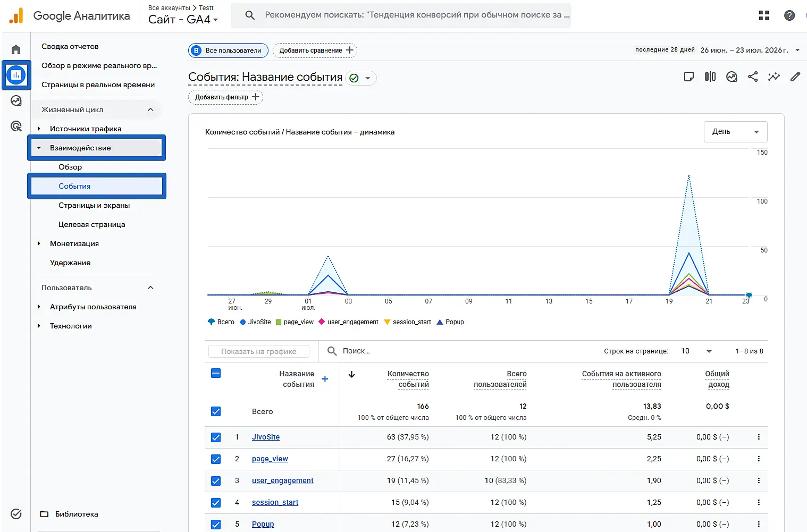Open the user_engagement event link

pos(283,480)
